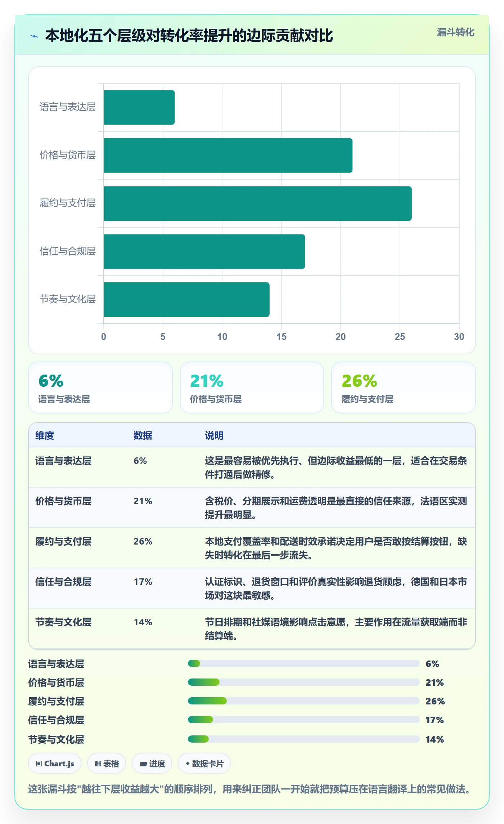Click the description starting 本地支付覆盖率
This screenshot has height=824, width=504.
coord(336,548)
